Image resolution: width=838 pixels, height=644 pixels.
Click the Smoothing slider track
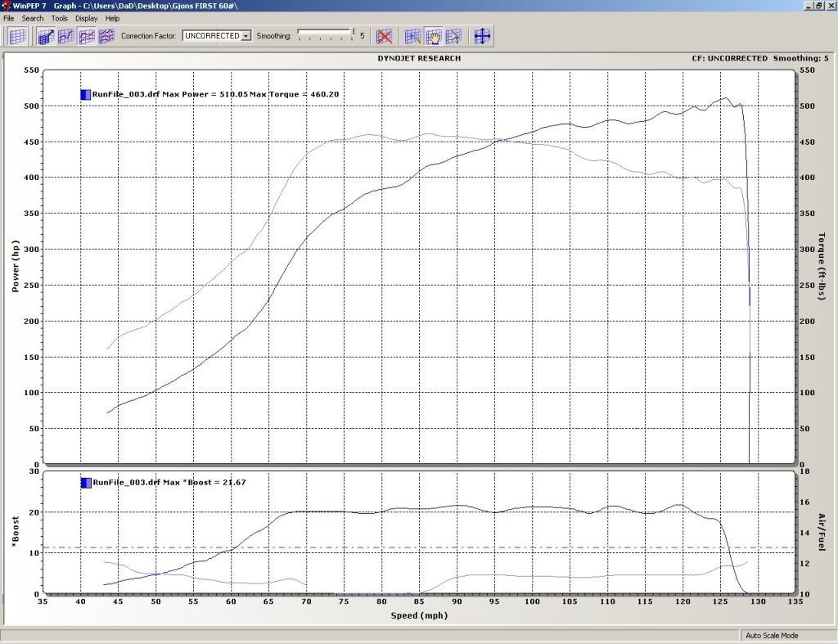pyautogui.click(x=323, y=36)
